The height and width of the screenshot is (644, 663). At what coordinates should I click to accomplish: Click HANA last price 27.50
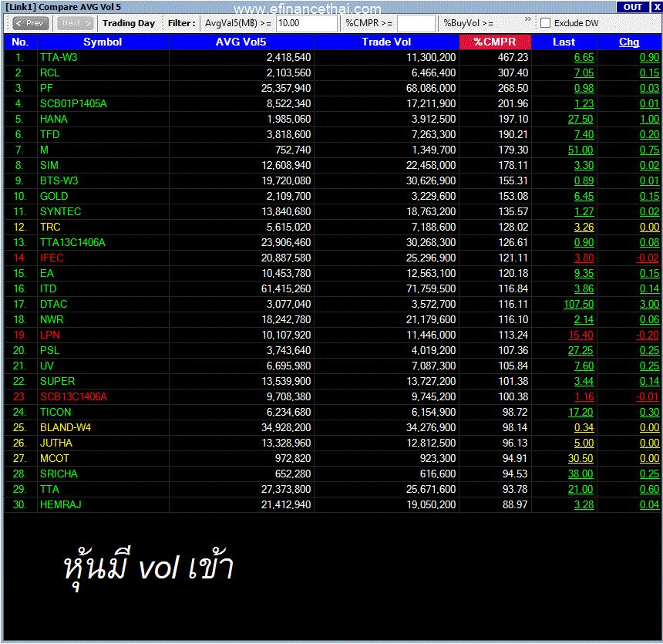581,120
